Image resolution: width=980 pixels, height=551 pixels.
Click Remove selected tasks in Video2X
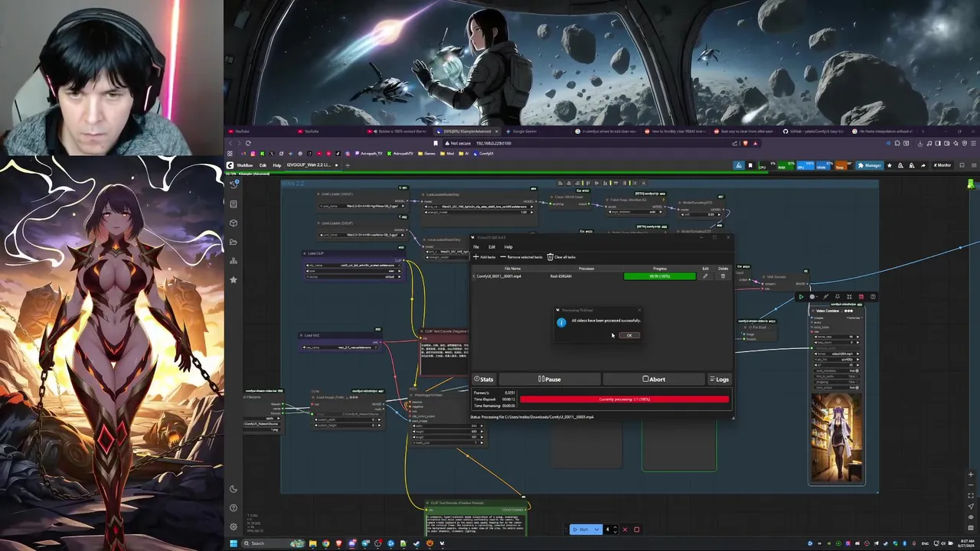[521, 257]
